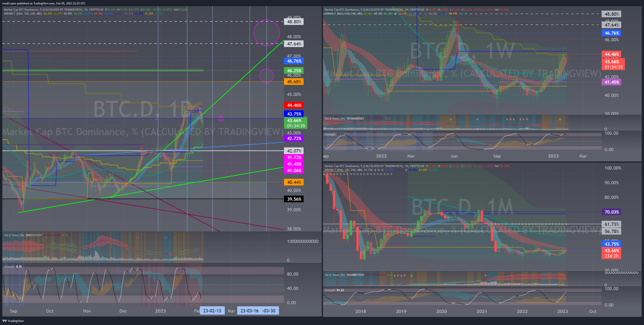The width and height of the screenshot is (644, 325).
Task: Click the Jun label on 1W chart time axis
Action: tap(454, 156)
